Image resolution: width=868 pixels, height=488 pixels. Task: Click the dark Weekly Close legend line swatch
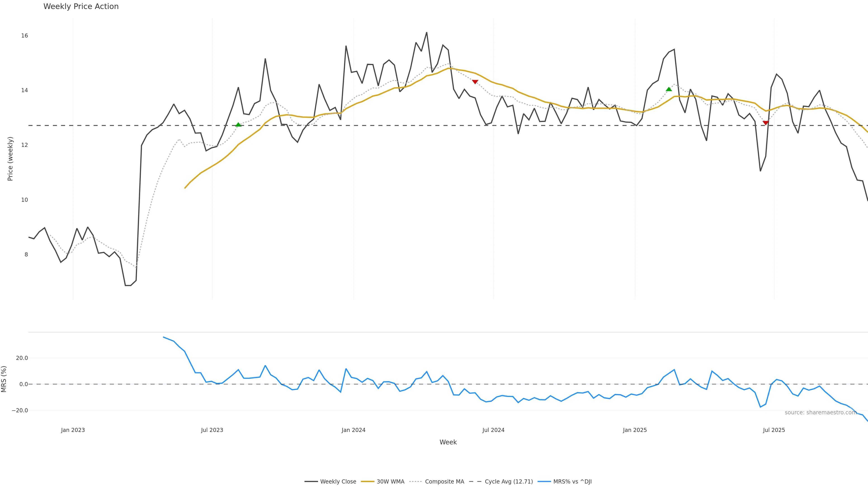[x=311, y=482]
